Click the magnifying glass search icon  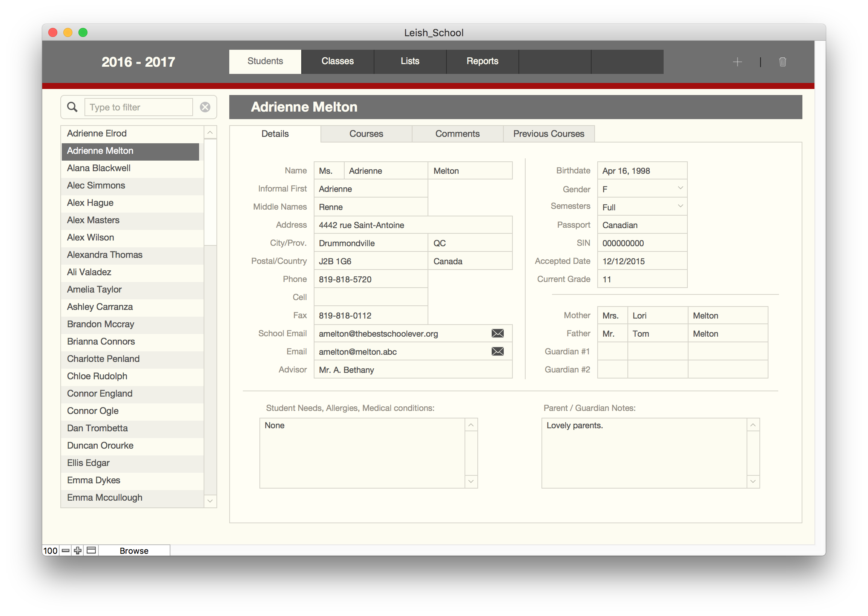point(72,107)
